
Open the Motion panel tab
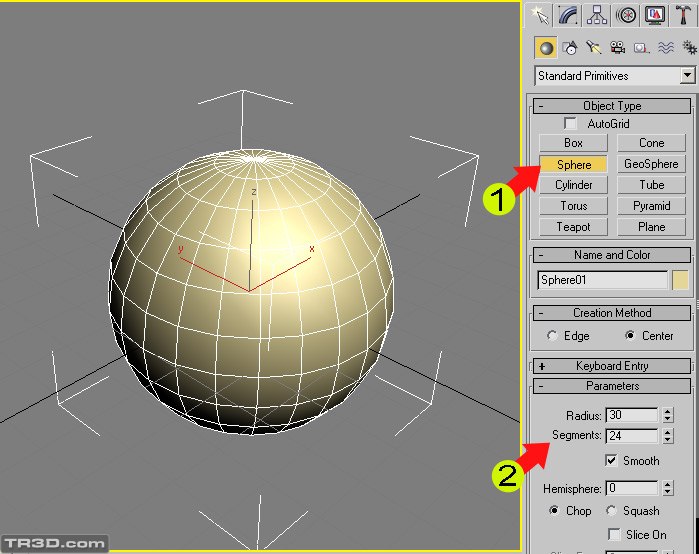pyautogui.click(x=626, y=15)
